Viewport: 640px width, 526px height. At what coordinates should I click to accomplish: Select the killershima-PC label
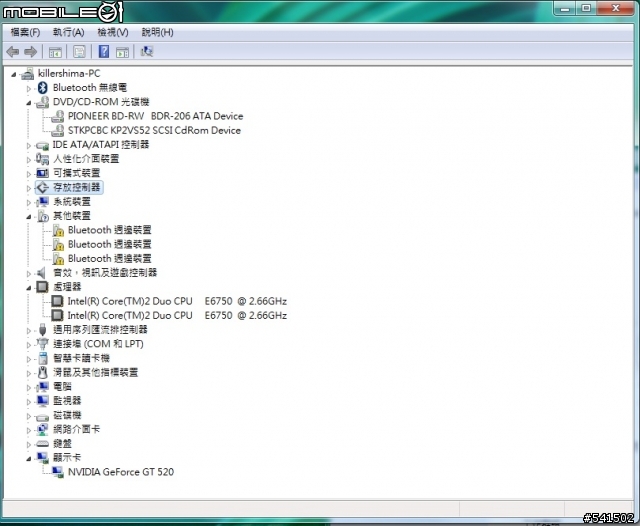pos(69,73)
